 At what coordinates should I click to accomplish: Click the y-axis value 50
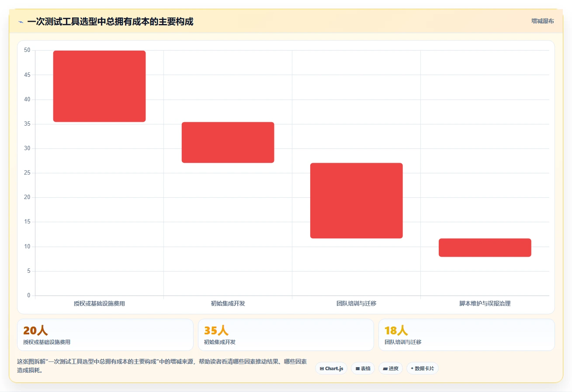point(27,50)
